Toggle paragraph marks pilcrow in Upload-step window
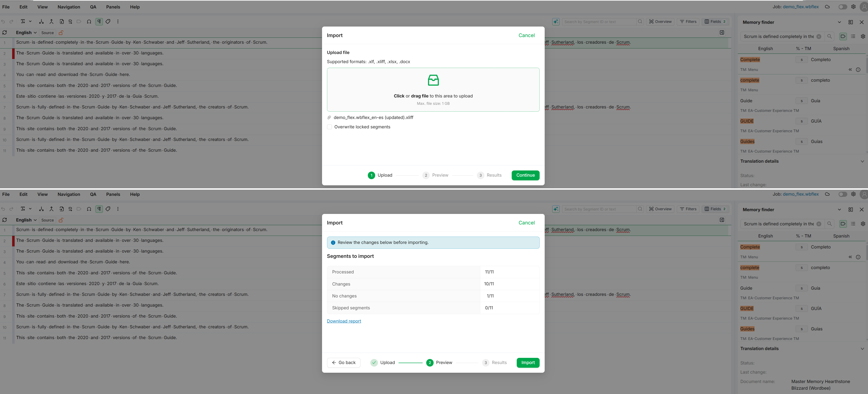This screenshot has height=394, width=868. (99, 22)
